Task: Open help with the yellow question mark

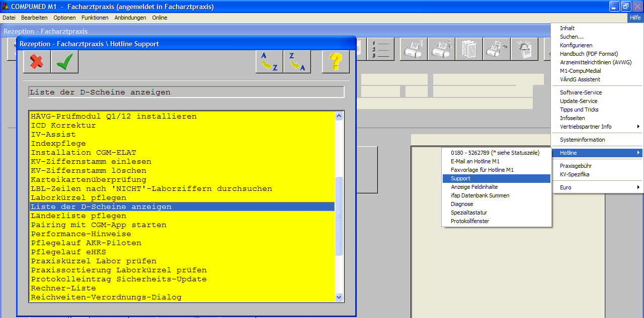Action: point(336,62)
